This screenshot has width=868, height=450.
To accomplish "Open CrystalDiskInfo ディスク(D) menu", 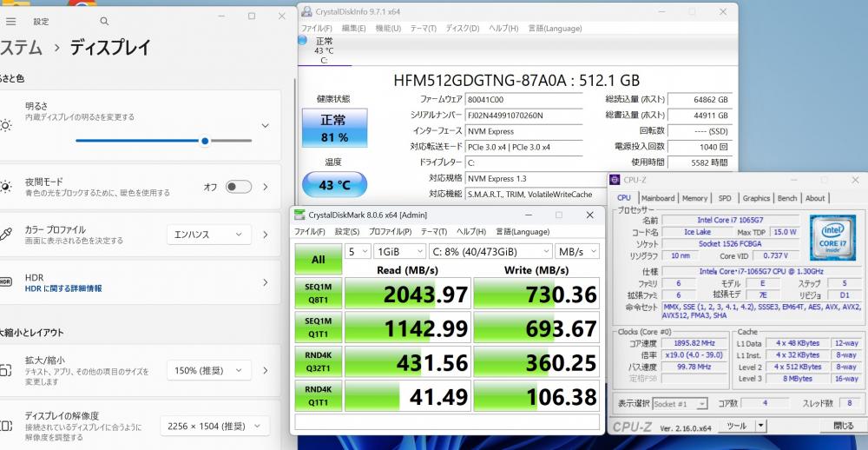I will (x=463, y=29).
